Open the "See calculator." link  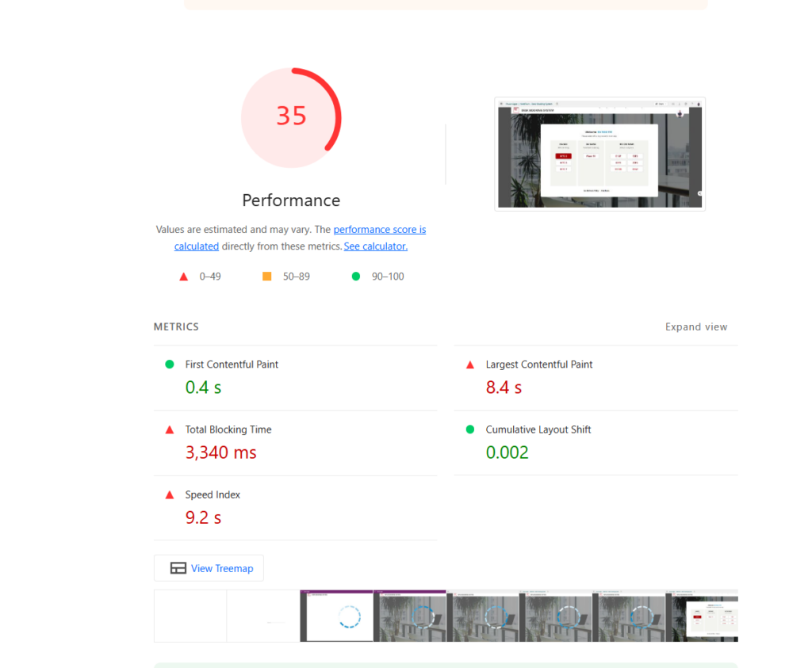click(375, 246)
